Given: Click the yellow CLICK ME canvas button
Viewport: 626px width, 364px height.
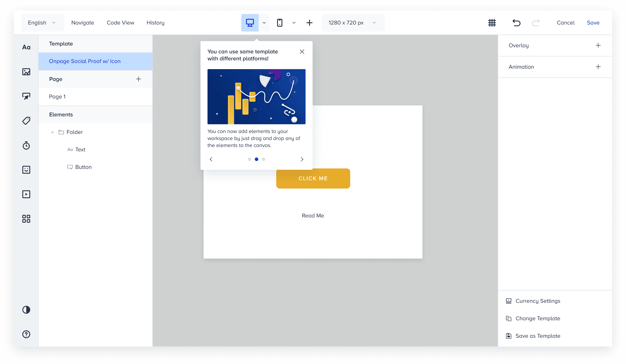Looking at the screenshot, I should click(x=313, y=178).
